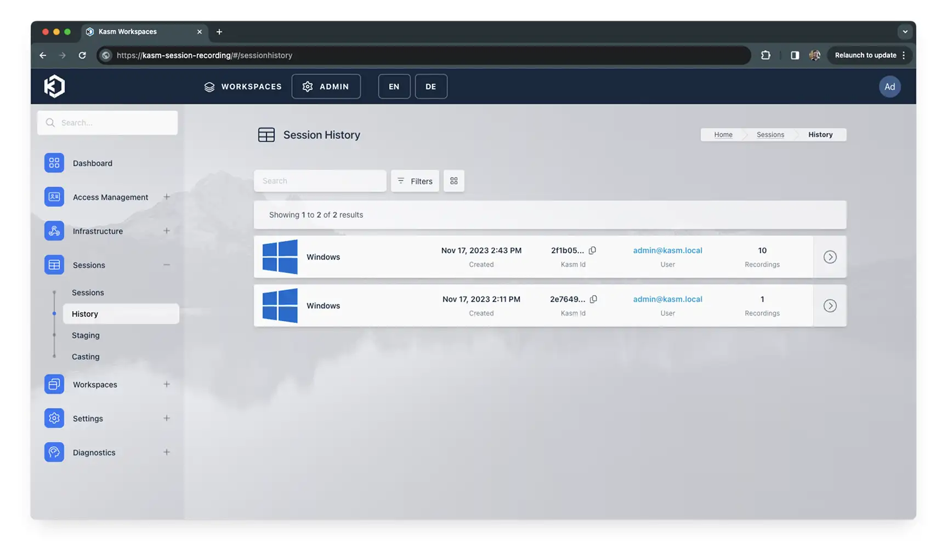Open the Dashboard sidebar icon
This screenshot has height=560, width=947.
54,163
